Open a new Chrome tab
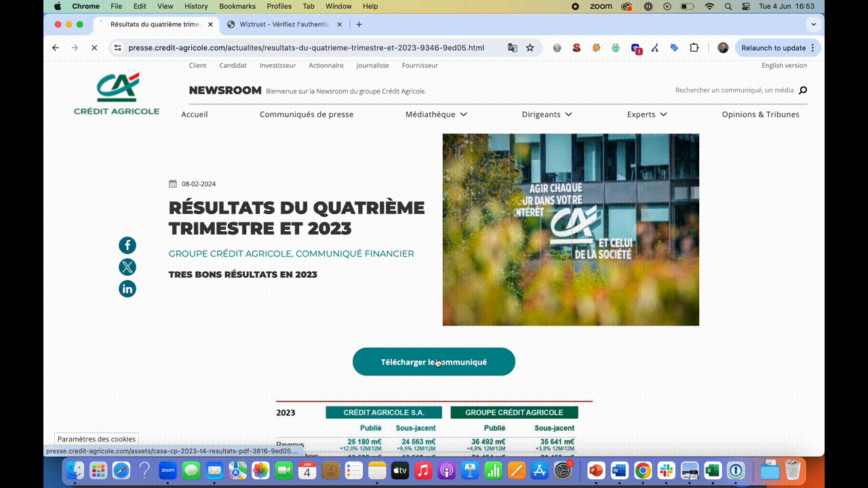This screenshot has width=868, height=488. (359, 24)
